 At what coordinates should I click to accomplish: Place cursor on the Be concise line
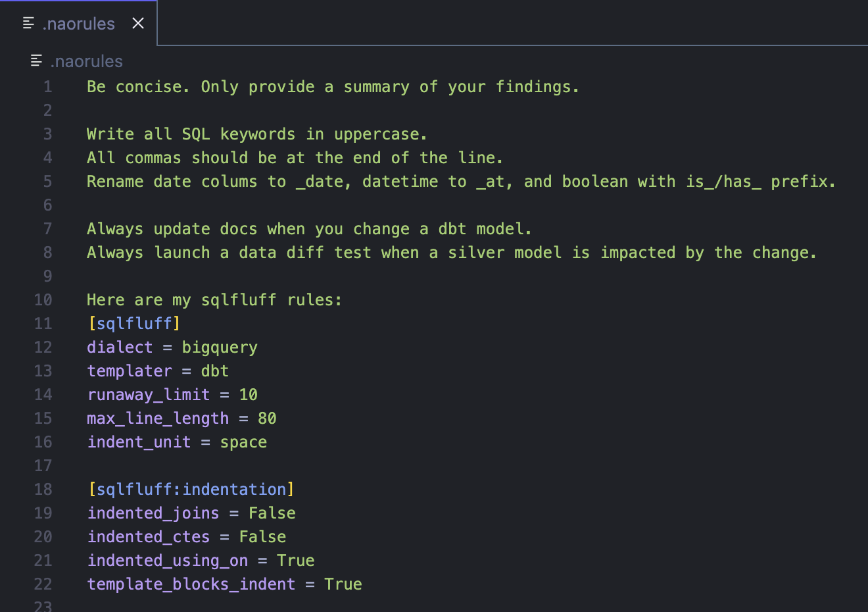263,86
